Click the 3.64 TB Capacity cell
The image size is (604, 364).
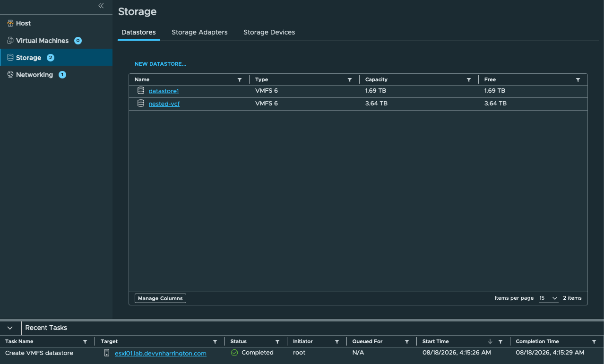(376, 103)
